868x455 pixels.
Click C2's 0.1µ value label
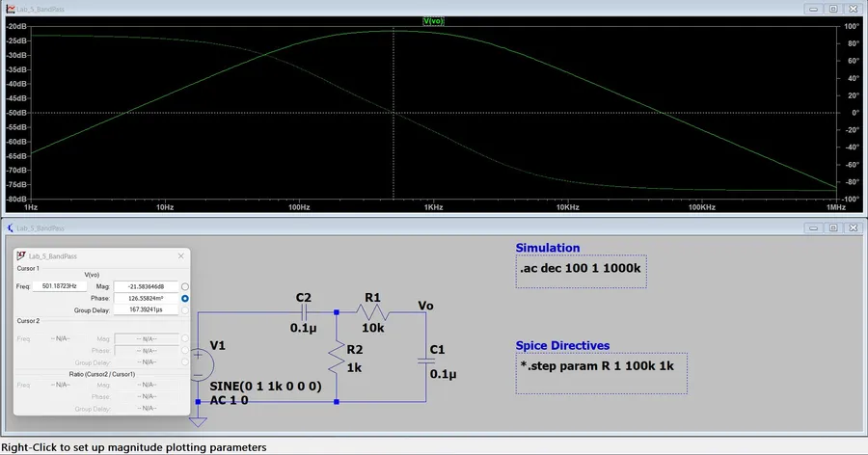tap(304, 329)
